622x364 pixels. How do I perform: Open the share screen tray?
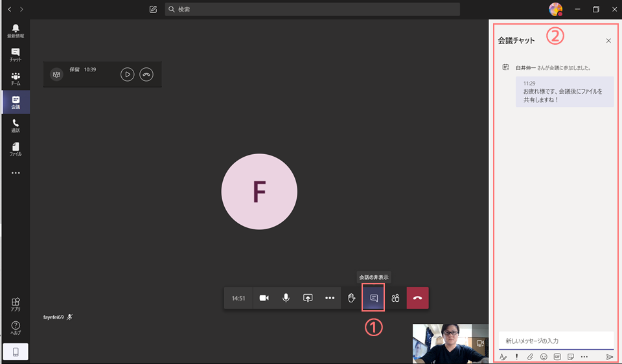point(308,298)
